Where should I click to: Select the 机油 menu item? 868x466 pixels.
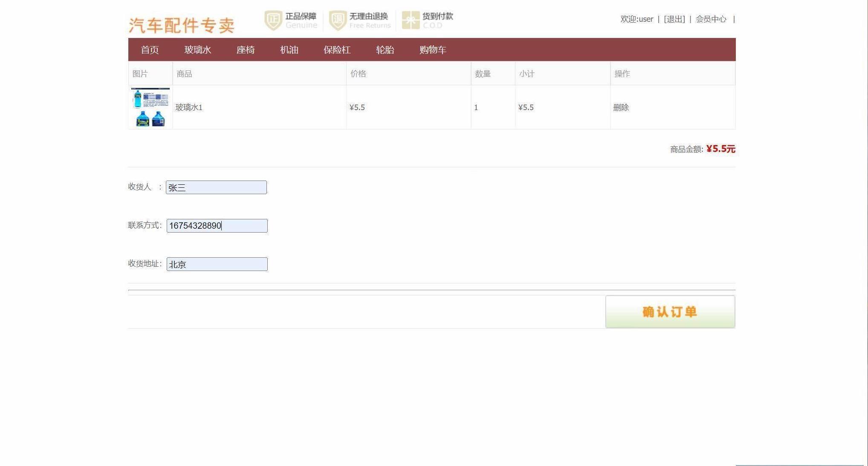click(289, 50)
